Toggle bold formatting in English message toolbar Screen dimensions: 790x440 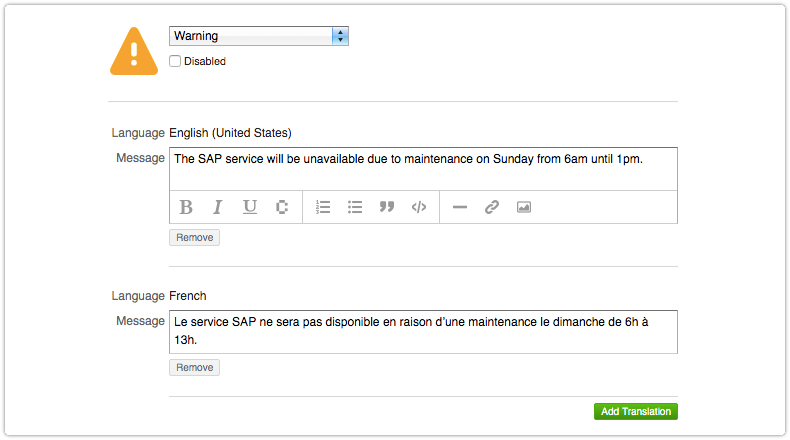pos(186,207)
